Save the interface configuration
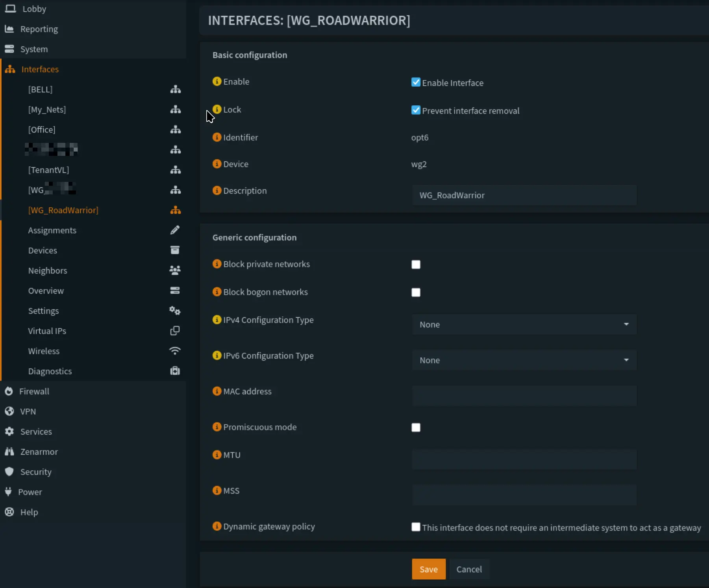Screen dimensions: 709x588 (x=429, y=569)
